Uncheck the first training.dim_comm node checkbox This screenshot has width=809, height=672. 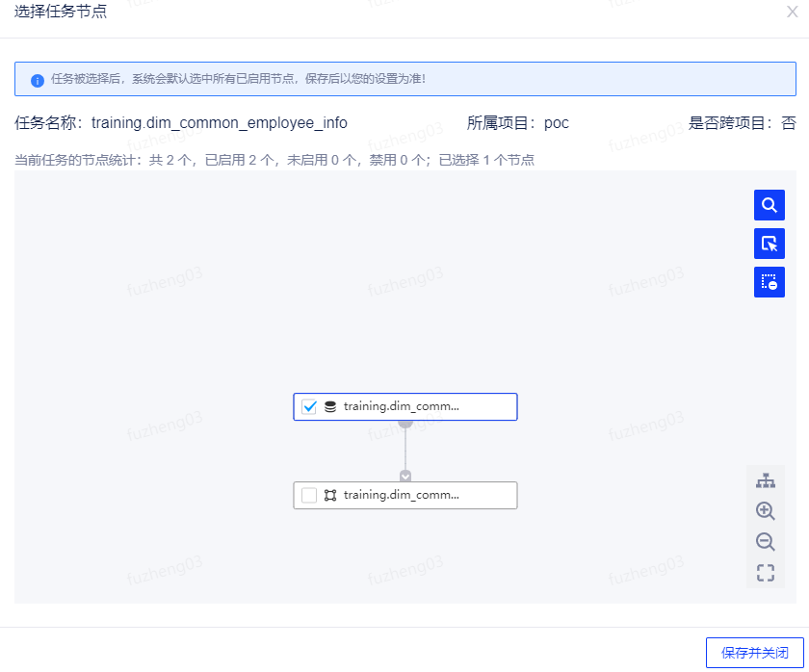tap(309, 406)
